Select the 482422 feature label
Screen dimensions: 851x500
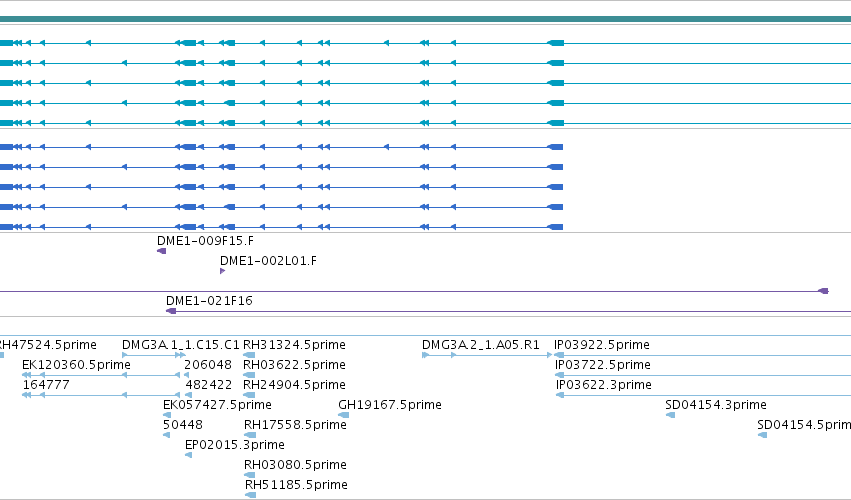point(208,385)
